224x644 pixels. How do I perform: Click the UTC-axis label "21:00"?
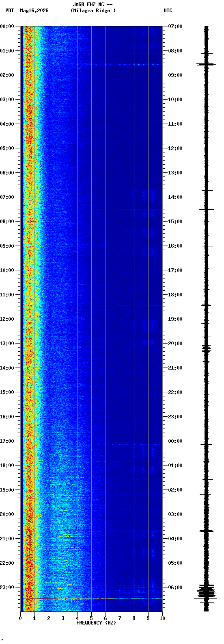click(x=175, y=368)
